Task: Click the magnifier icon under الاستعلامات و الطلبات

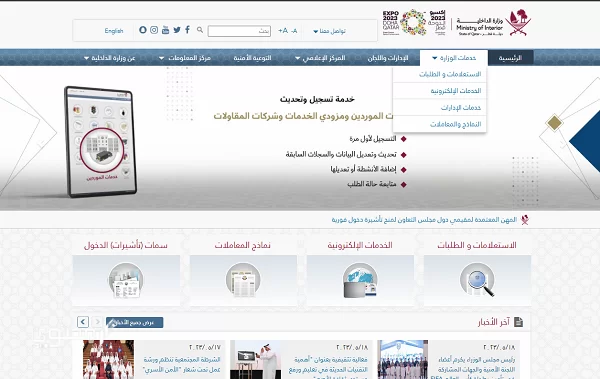Action: click(477, 279)
